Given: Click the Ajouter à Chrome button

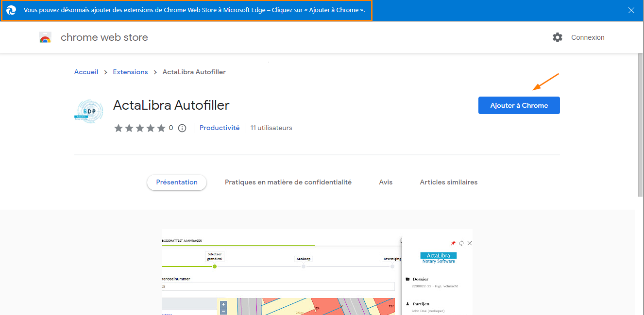Looking at the screenshot, I should click(519, 105).
